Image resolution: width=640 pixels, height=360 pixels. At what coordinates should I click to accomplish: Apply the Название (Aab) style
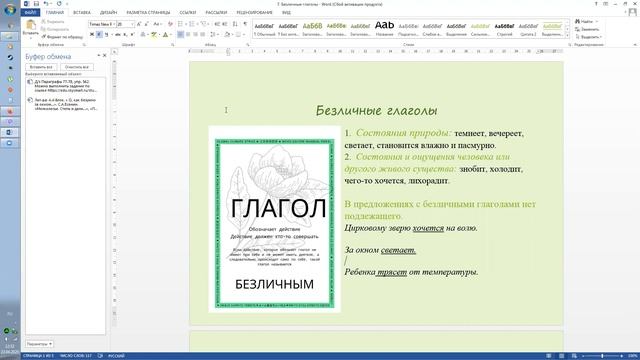point(384,29)
